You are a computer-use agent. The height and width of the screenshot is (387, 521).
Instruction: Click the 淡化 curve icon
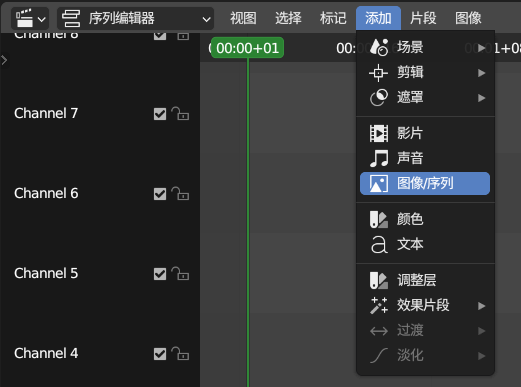point(379,355)
